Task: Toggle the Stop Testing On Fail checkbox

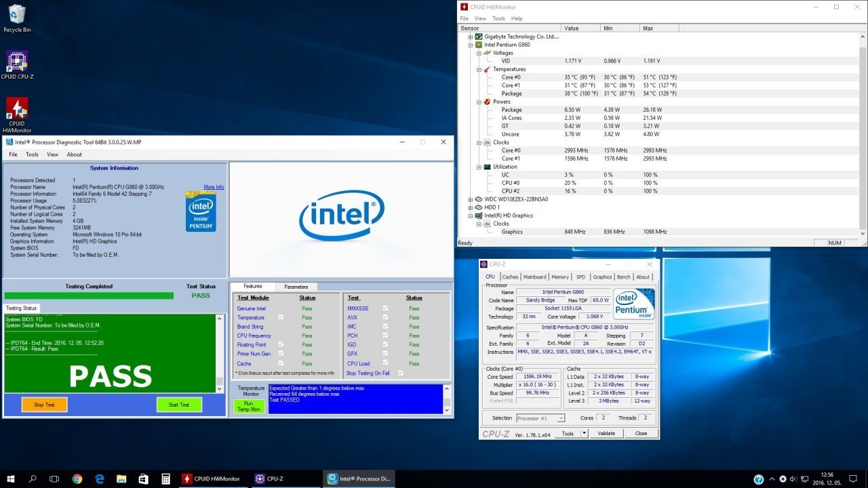Action: [401, 373]
